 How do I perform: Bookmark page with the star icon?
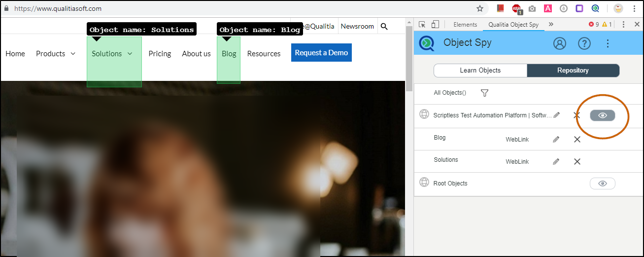tap(479, 8)
